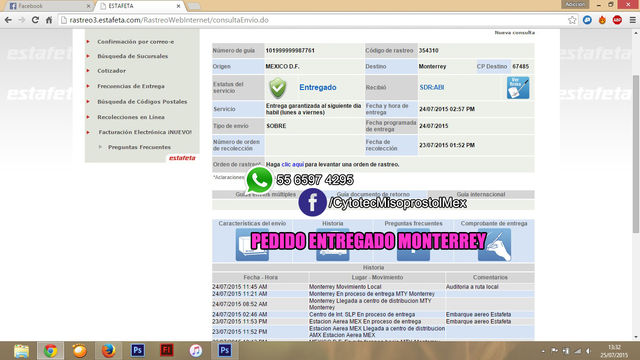Switch to the Facebook tab
The image size is (640, 360).
(48, 6)
